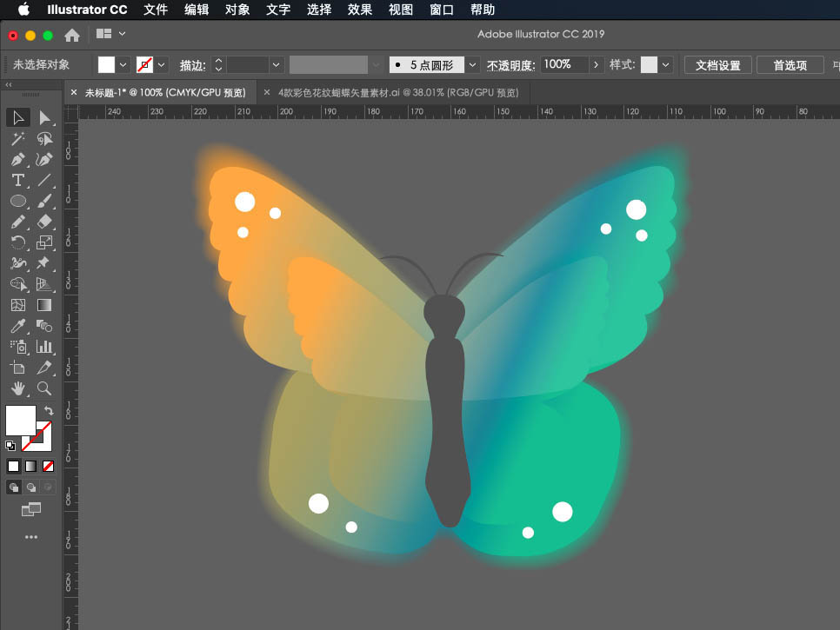840x630 pixels.
Task: Choose the Scale tool
Action: point(44,242)
